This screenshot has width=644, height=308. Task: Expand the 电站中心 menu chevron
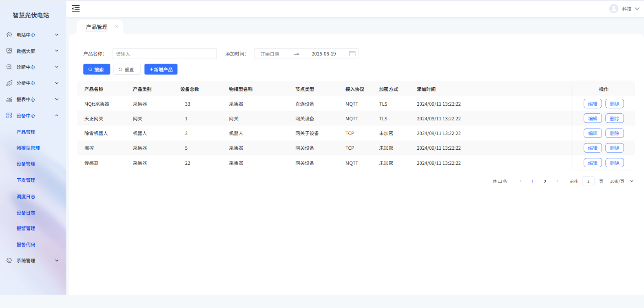coord(57,35)
